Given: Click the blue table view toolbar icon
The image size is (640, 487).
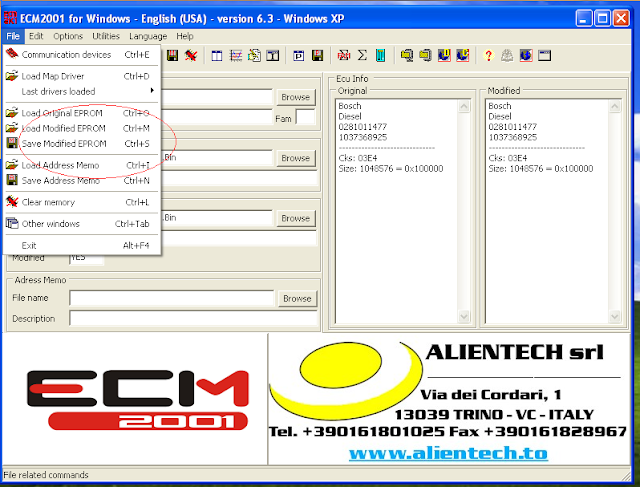Looking at the screenshot, I should click(x=217, y=56).
